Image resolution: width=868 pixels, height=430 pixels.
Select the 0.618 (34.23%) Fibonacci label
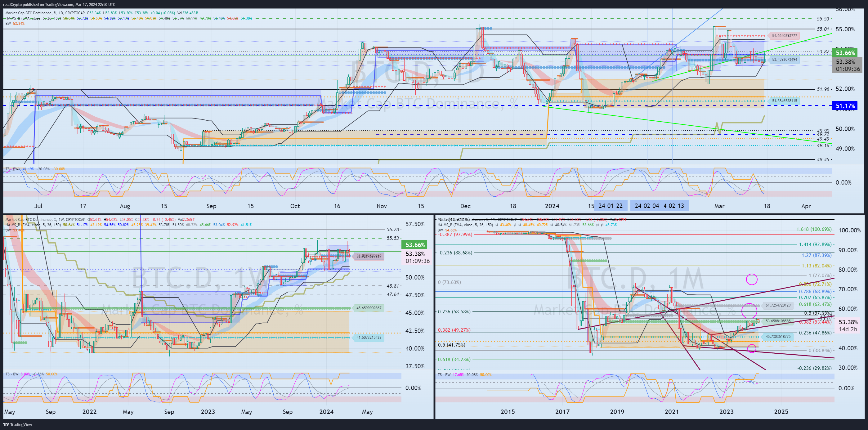(x=454, y=359)
